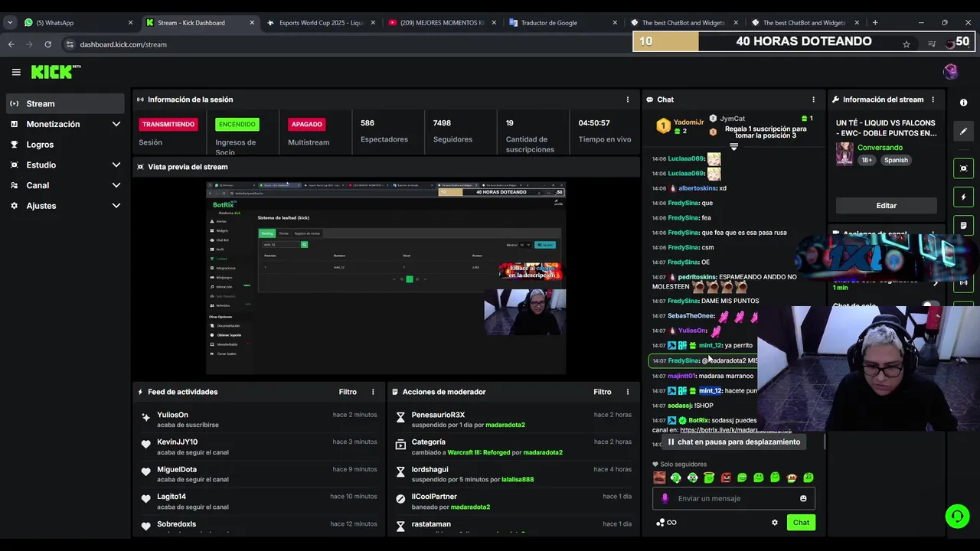The width and height of the screenshot is (980, 551).
Task: Open options menu for Feed de actividades
Action: pos(374,392)
